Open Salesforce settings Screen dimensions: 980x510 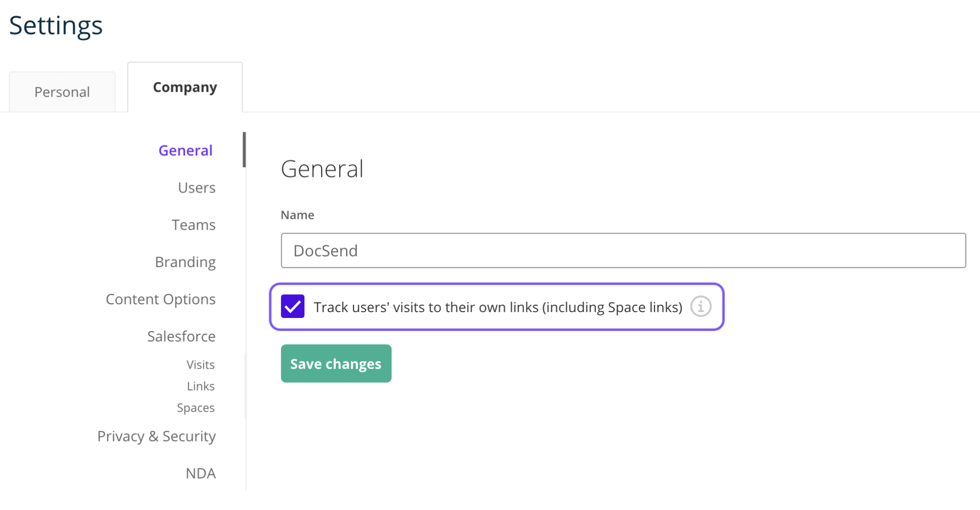coord(181,337)
